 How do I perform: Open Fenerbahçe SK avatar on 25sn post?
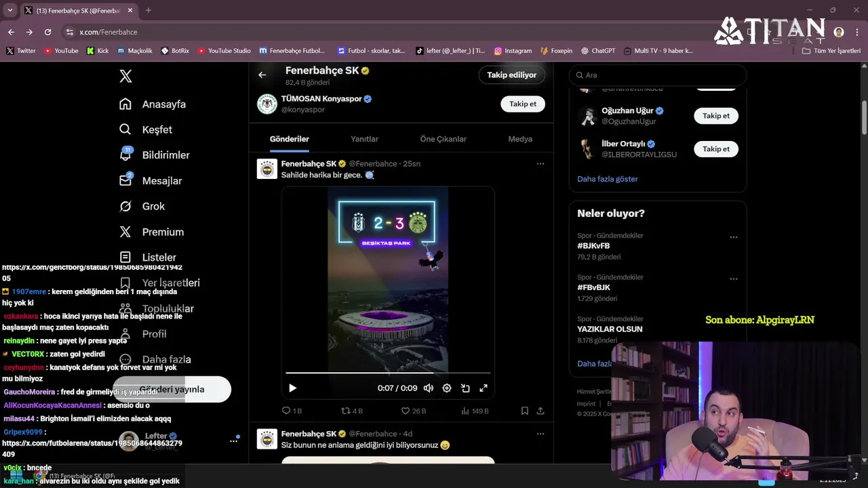tap(267, 169)
